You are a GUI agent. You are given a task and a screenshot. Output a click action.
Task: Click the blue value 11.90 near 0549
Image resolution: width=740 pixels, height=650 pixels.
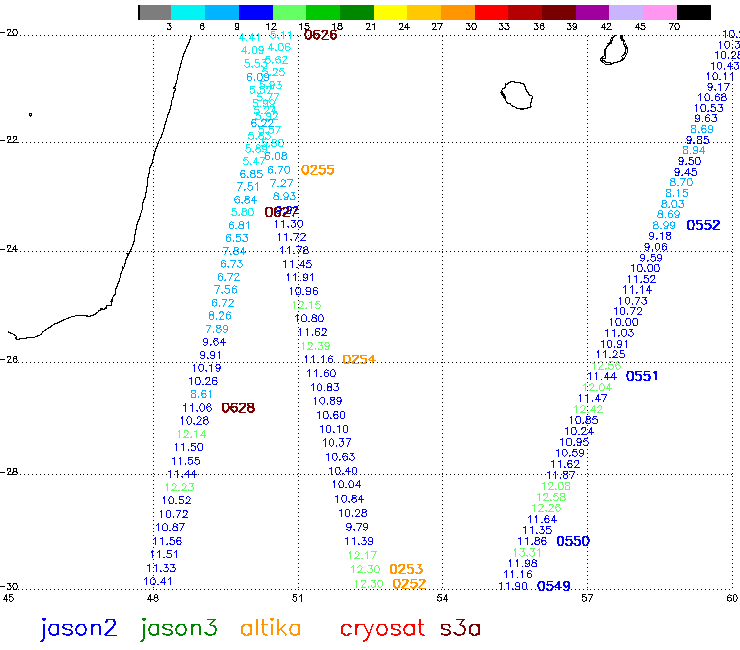coord(513,586)
